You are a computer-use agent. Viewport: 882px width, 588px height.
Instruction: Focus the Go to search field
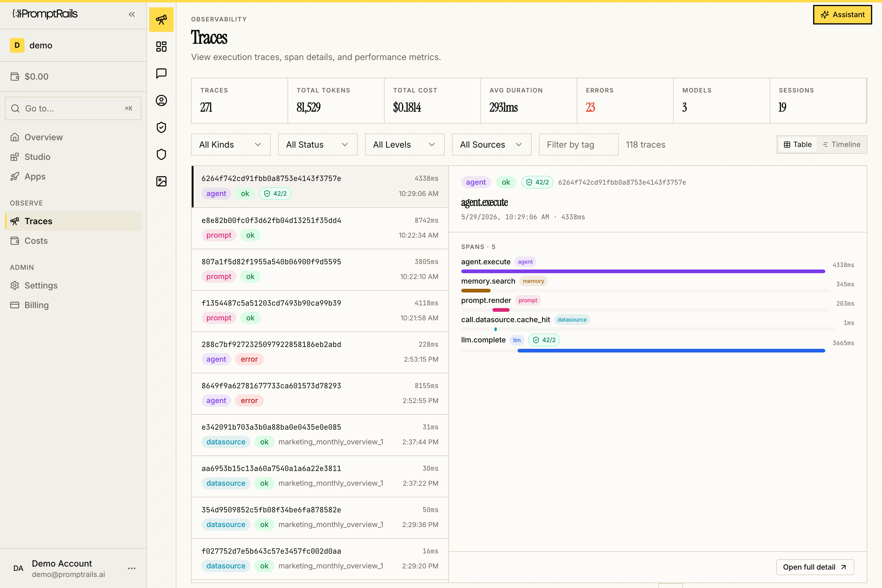click(73, 108)
